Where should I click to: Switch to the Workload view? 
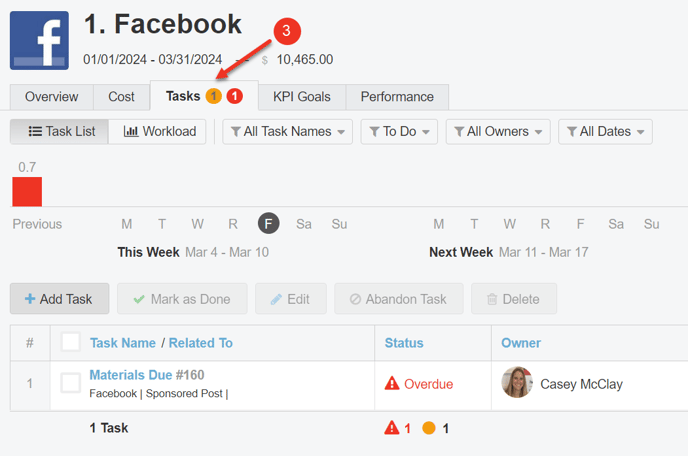coord(158,131)
